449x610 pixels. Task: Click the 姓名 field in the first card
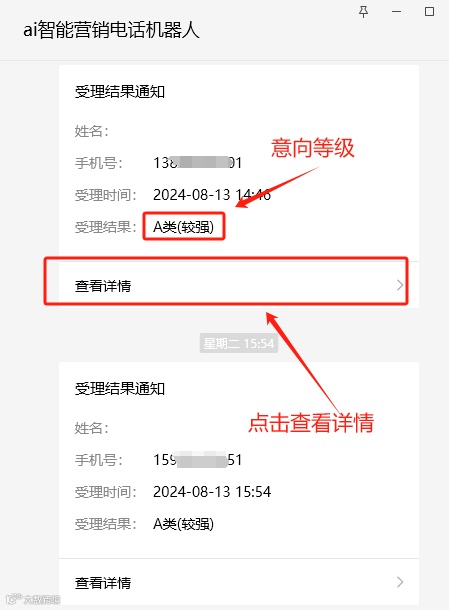click(92, 131)
